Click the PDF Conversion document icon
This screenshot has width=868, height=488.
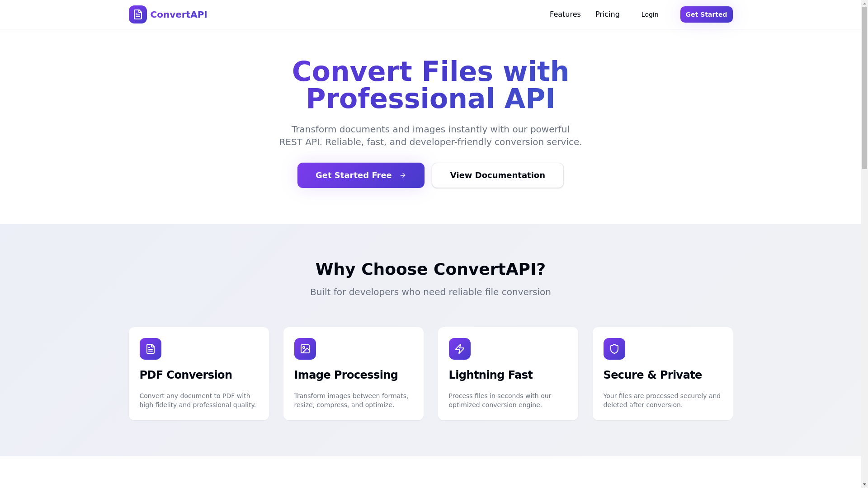[151, 349]
